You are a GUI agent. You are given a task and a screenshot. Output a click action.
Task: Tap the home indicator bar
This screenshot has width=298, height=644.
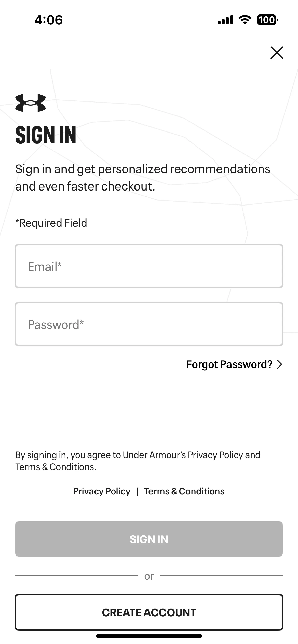click(x=149, y=636)
